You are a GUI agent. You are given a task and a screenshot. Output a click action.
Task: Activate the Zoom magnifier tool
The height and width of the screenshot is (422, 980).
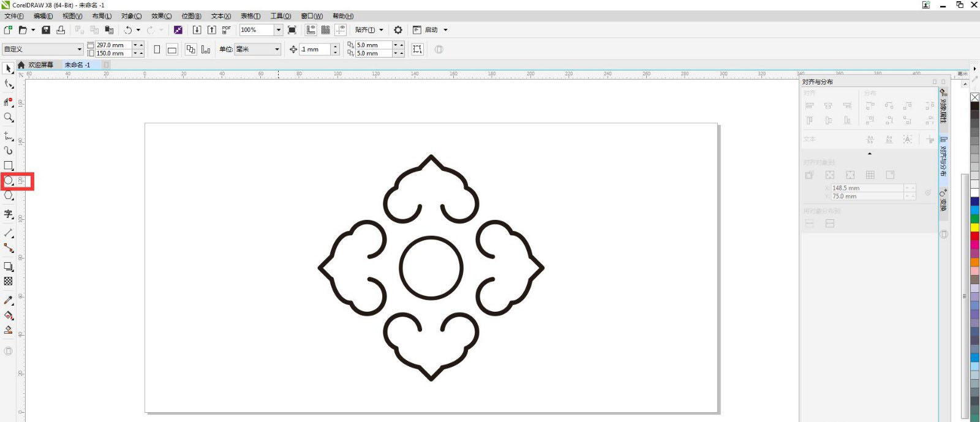pyautogui.click(x=9, y=117)
